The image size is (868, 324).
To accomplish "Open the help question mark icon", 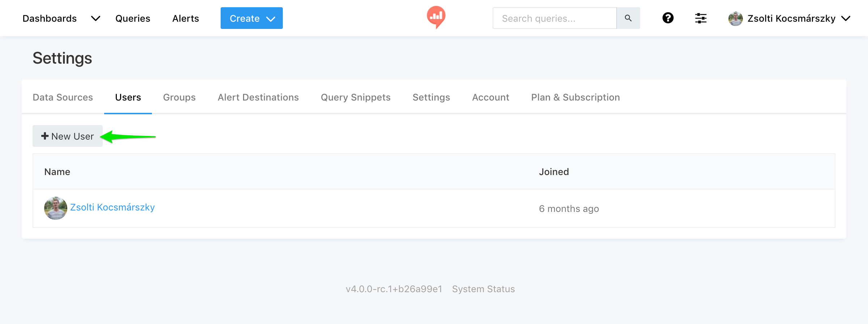I will click(x=668, y=18).
